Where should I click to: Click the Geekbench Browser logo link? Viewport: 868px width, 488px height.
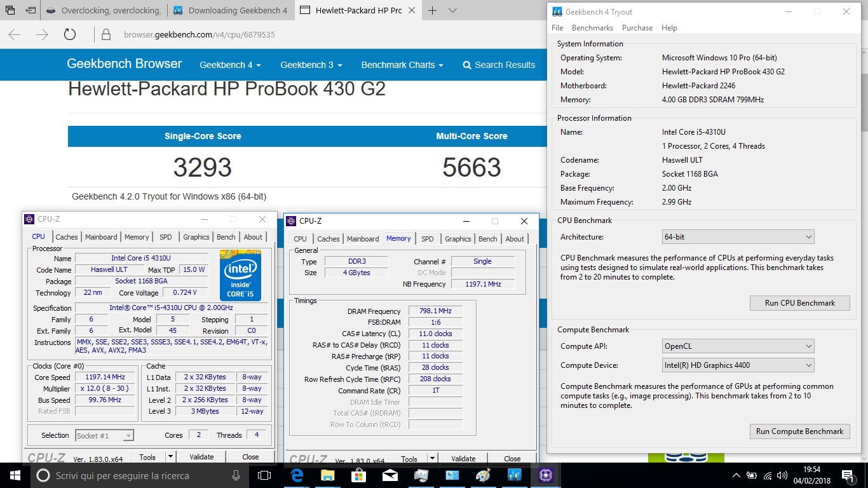tap(125, 64)
